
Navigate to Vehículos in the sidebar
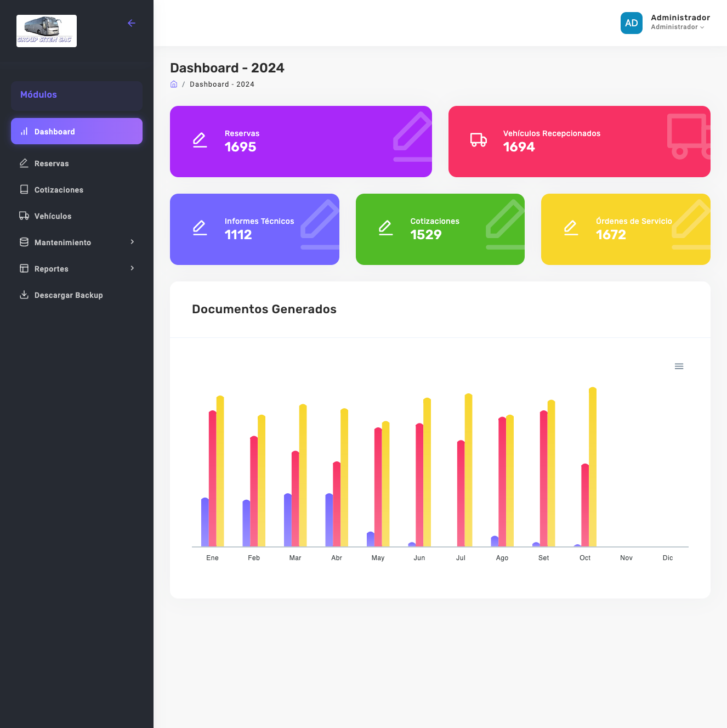[77, 216]
